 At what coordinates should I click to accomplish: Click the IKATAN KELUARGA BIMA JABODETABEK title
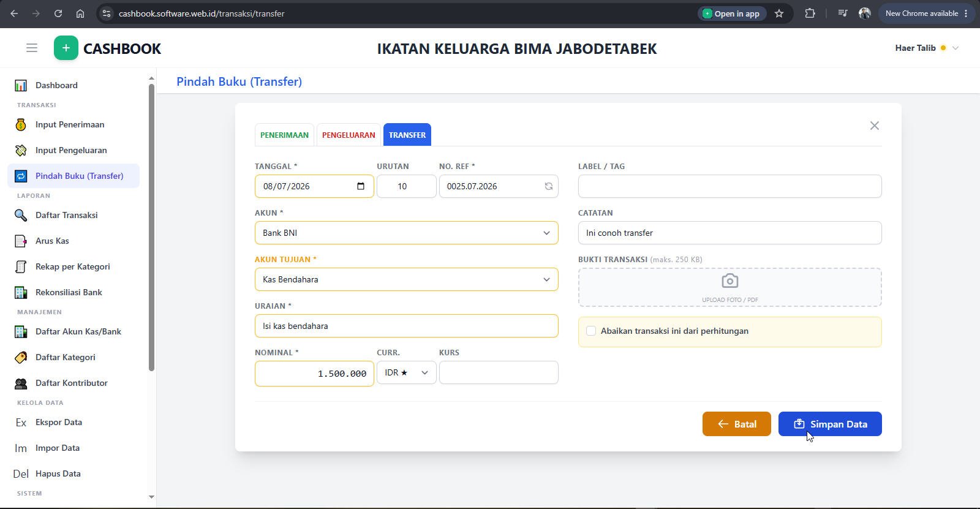coord(517,48)
